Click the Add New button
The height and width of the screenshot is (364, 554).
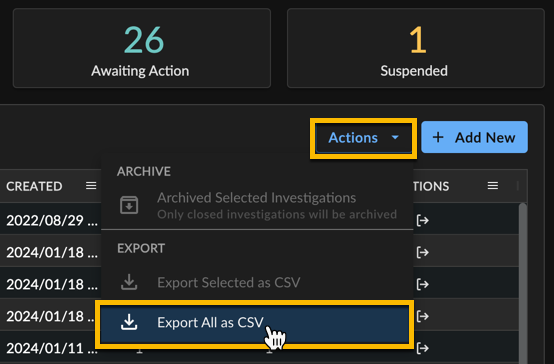(474, 137)
